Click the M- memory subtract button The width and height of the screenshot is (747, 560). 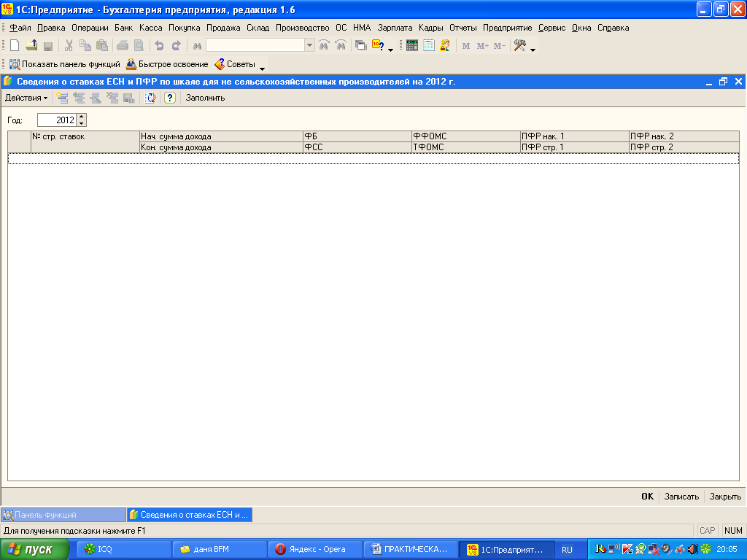pos(499,46)
